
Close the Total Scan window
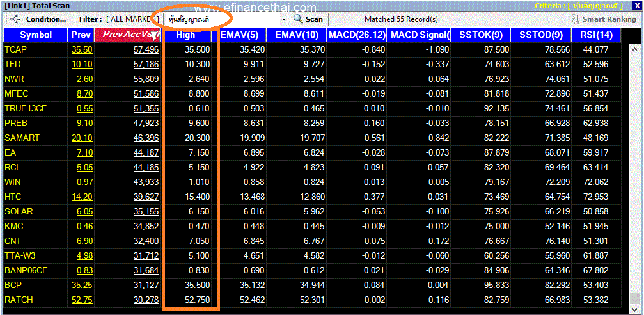coord(636,5)
